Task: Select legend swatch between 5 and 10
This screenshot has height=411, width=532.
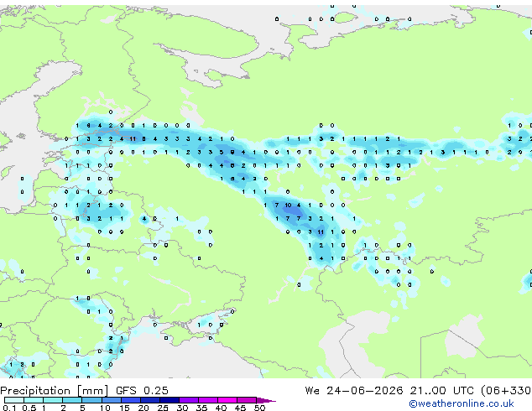Action: pyautogui.click(x=91, y=400)
